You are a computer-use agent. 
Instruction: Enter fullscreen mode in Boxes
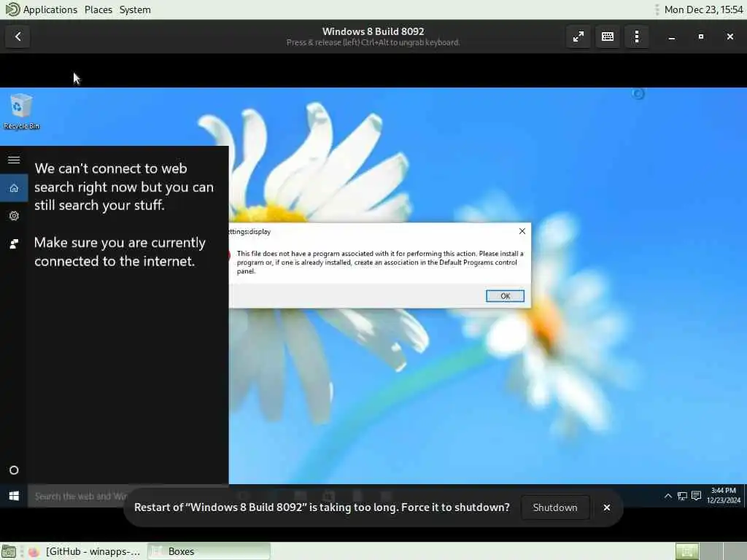(x=578, y=36)
